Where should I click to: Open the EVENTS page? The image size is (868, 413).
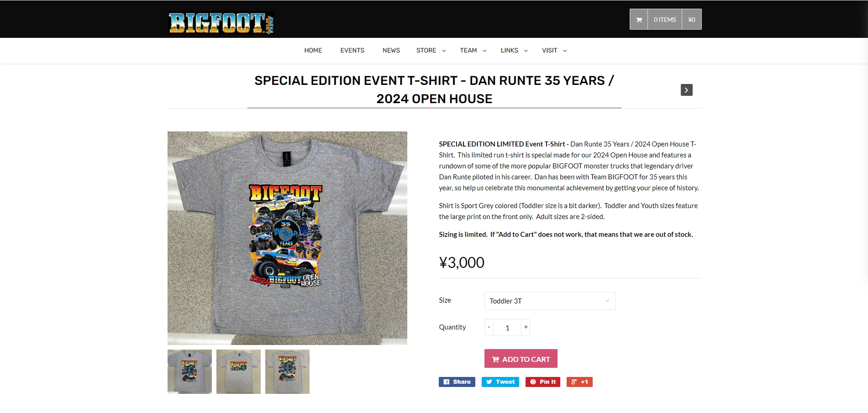[x=352, y=51]
